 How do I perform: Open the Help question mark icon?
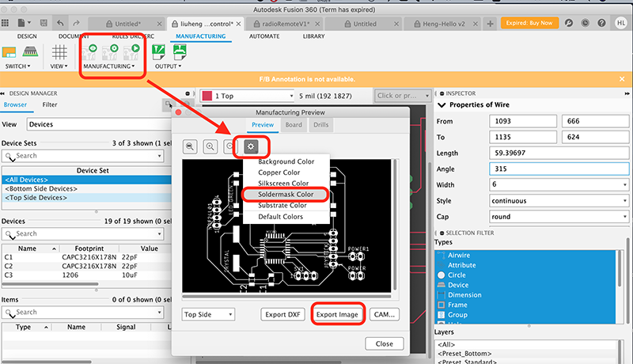(601, 23)
